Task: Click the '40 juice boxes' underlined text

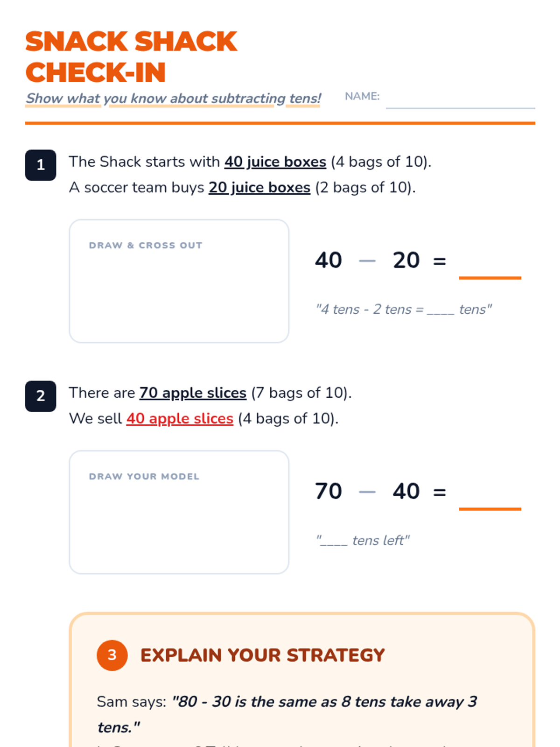Action: [275, 162]
